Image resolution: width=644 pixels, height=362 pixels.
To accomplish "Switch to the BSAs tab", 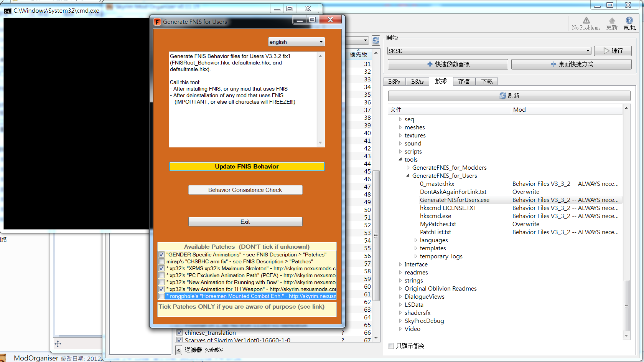I will 417,82.
